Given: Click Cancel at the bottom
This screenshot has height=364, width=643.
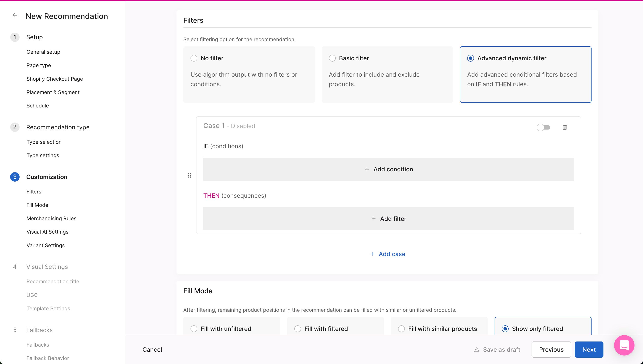Looking at the screenshot, I should (152, 350).
